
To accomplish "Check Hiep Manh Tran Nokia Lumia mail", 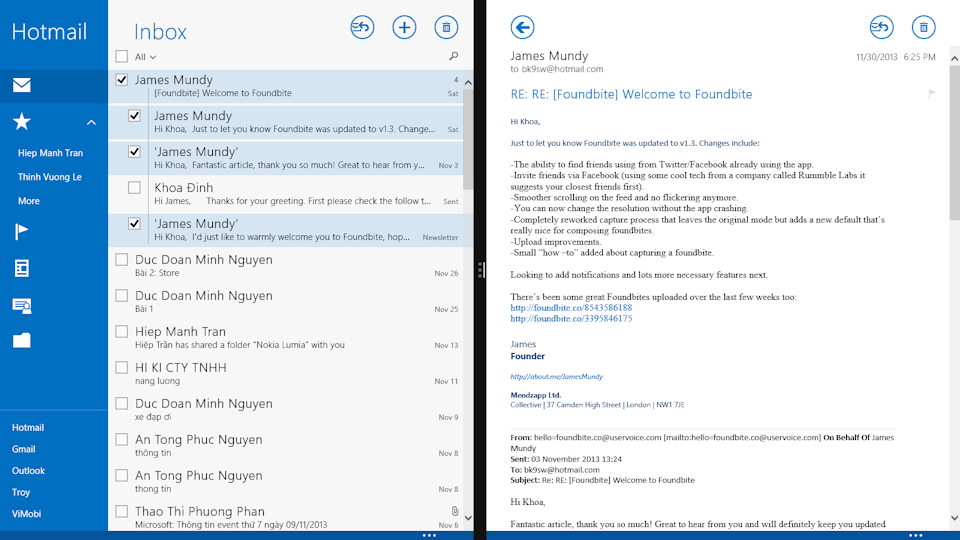I will point(122,331).
